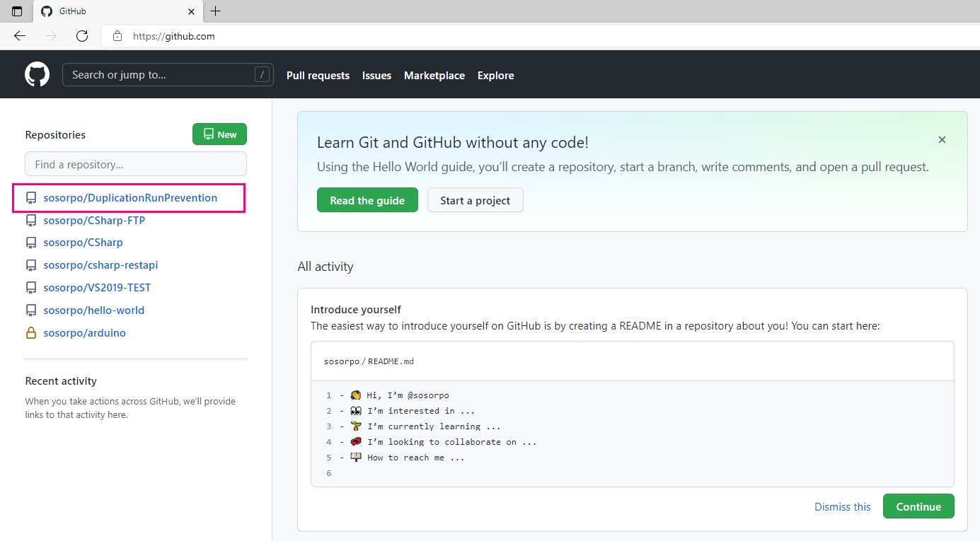
Task: Click repo icon beside sosorpo/DuplicationRunPrevention
Action: pos(31,198)
